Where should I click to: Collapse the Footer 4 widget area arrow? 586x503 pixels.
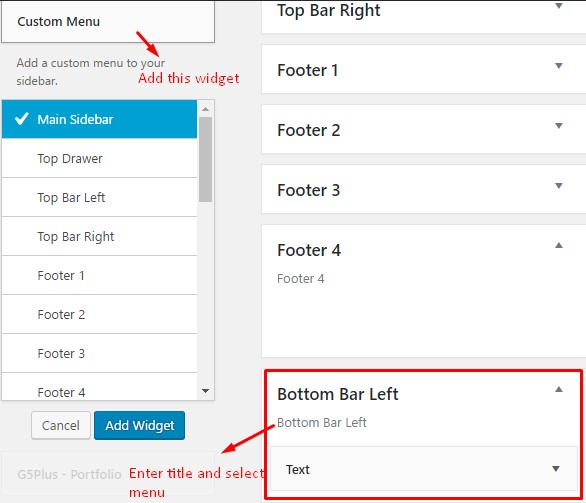click(x=559, y=246)
